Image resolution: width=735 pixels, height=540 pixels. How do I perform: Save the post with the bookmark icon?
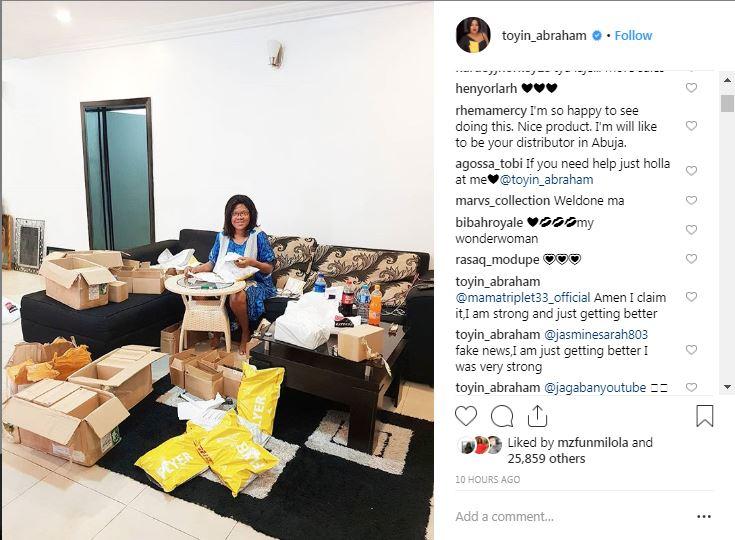pos(705,416)
